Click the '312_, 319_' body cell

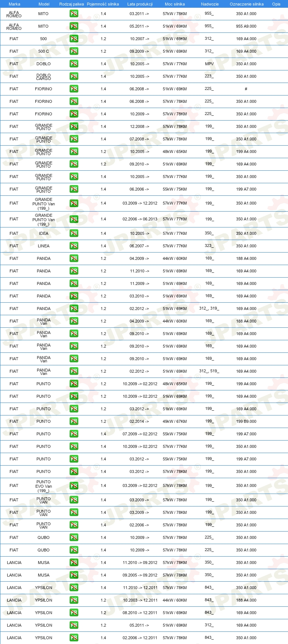[209, 309]
